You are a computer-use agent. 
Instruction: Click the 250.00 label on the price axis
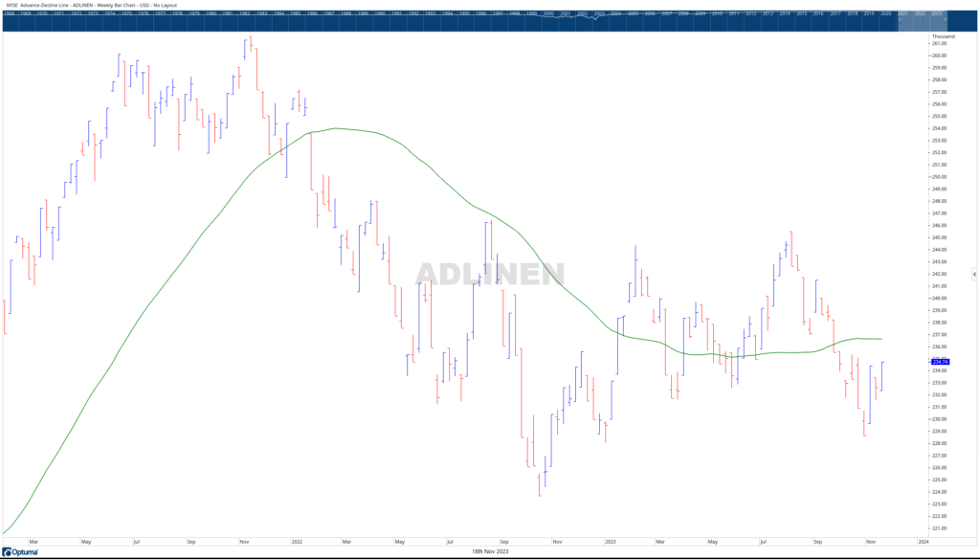(938, 177)
